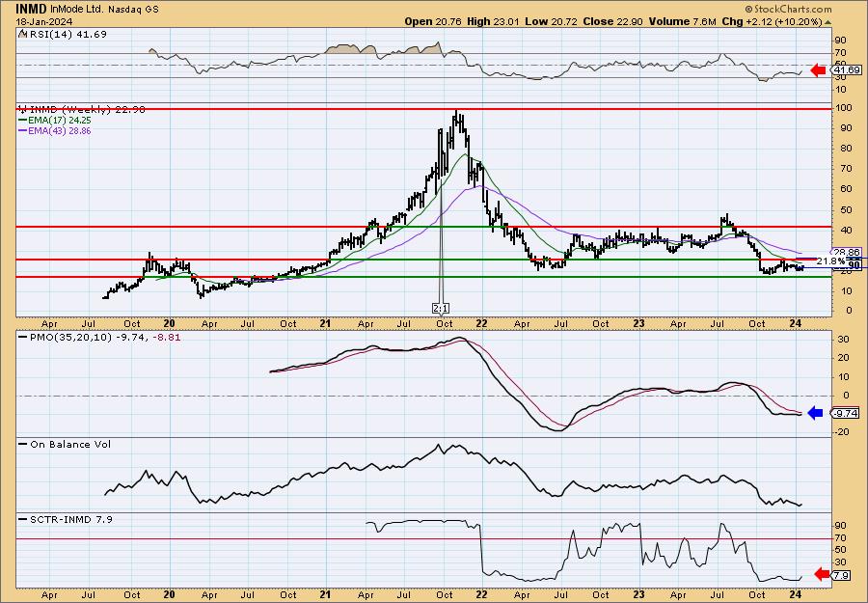Click the 2:1 split marker on the price chart
The width and height of the screenshot is (868, 603).
440,308
